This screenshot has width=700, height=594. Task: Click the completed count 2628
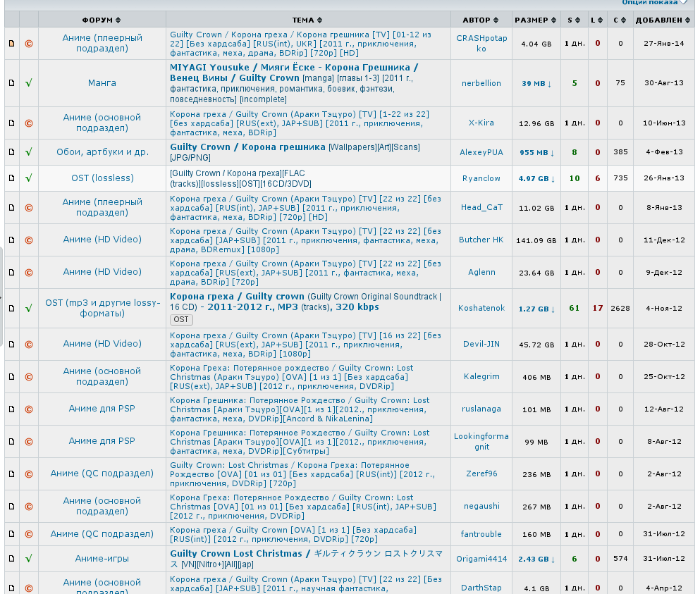click(620, 309)
